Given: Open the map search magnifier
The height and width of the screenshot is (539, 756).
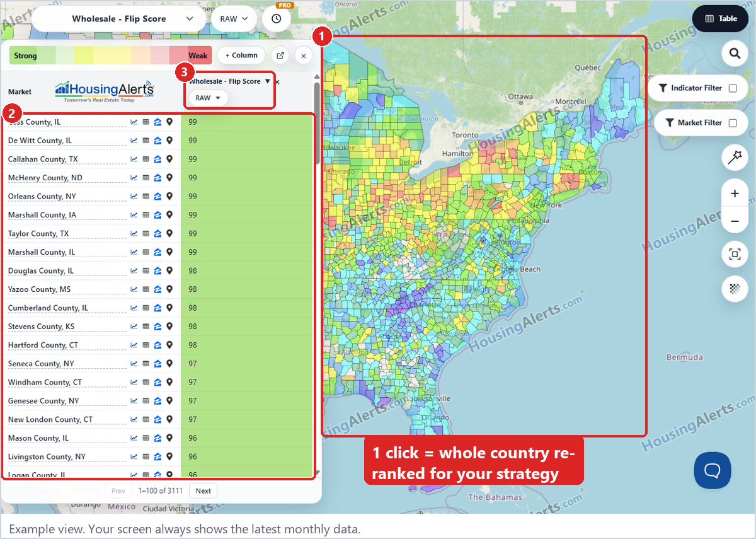Looking at the screenshot, I should click(x=735, y=54).
